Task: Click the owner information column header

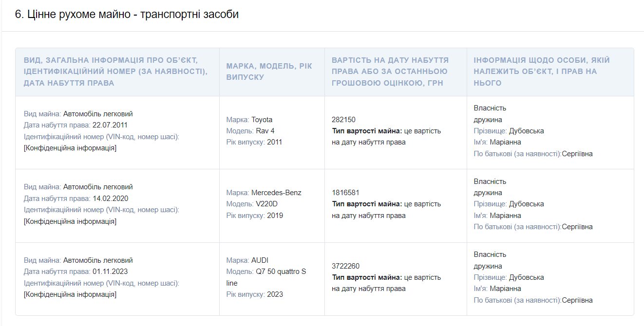Action: click(541, 72)
